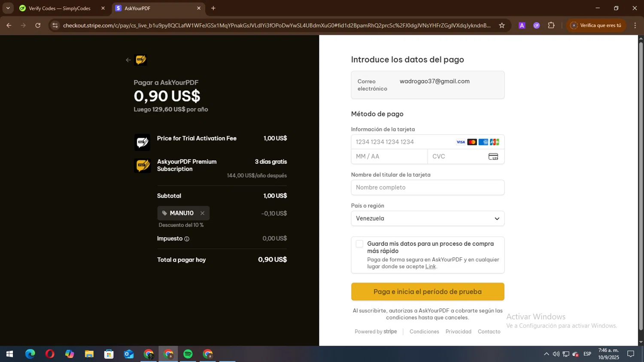Reload the checkout page
This screenshot has height=362, width=644.
click(38, 25)
